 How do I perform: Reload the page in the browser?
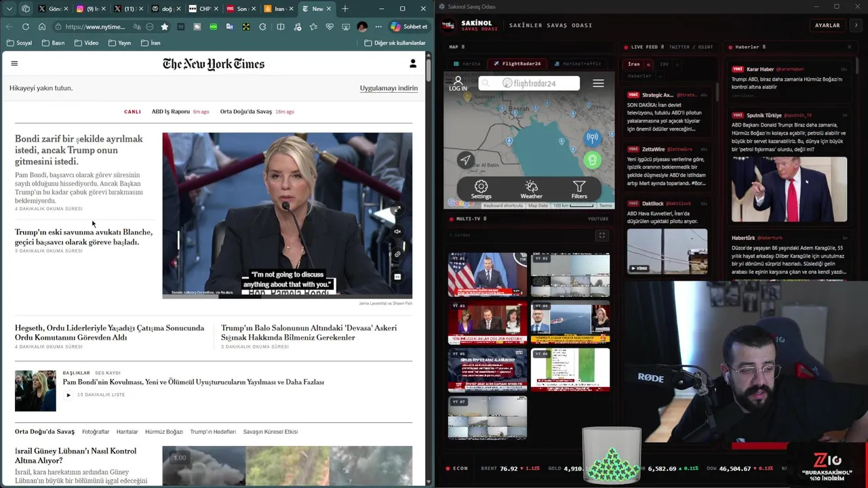coord(26,26)
